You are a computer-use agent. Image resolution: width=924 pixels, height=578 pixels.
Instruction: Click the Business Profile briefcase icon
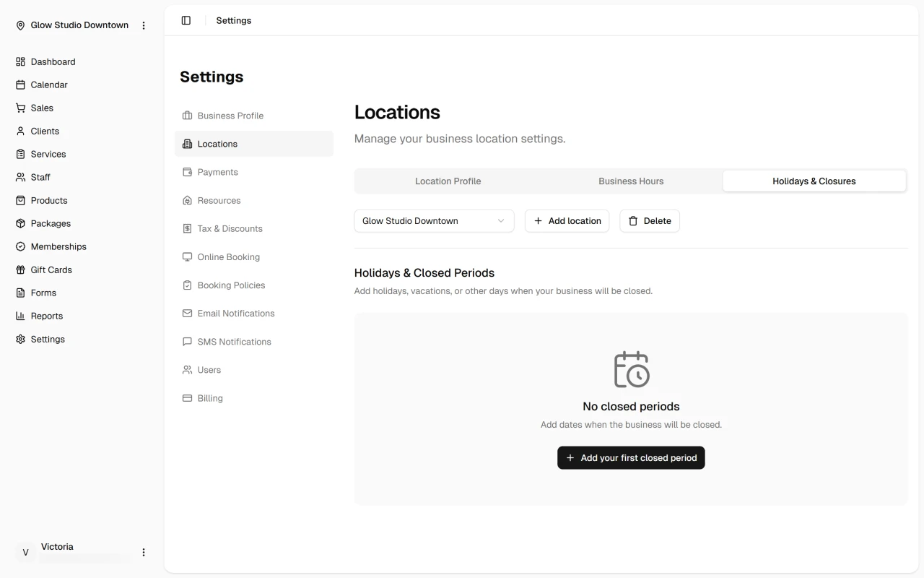187,116
